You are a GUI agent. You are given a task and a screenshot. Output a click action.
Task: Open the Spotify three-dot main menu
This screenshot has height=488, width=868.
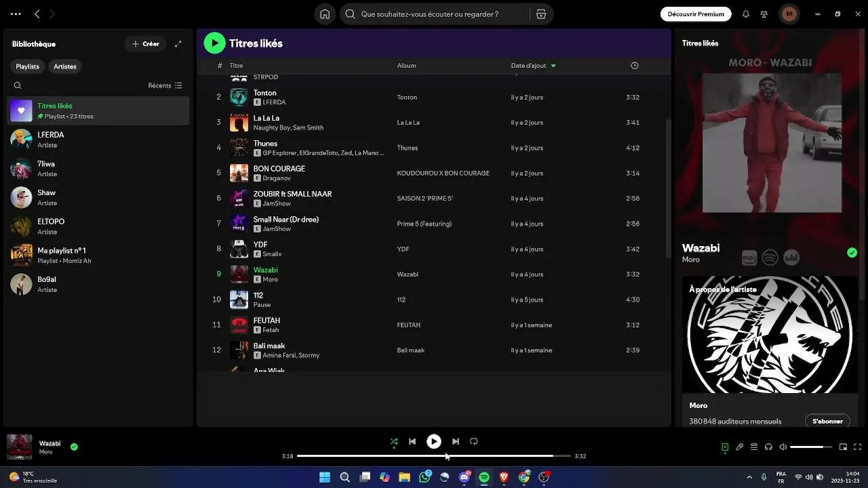[16, 14]
